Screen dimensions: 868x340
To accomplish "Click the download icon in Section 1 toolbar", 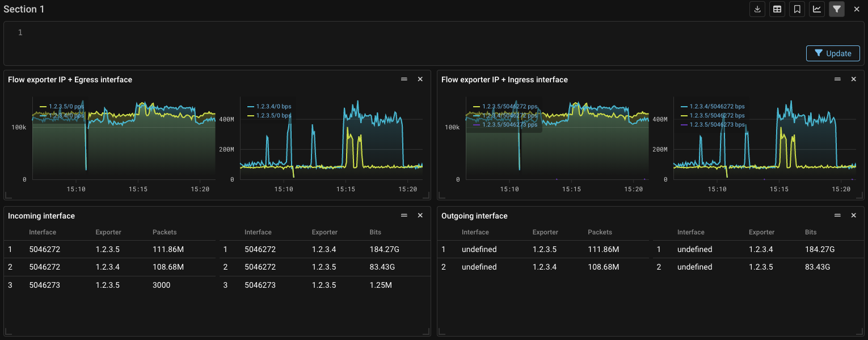I will (x=757, y=9).
